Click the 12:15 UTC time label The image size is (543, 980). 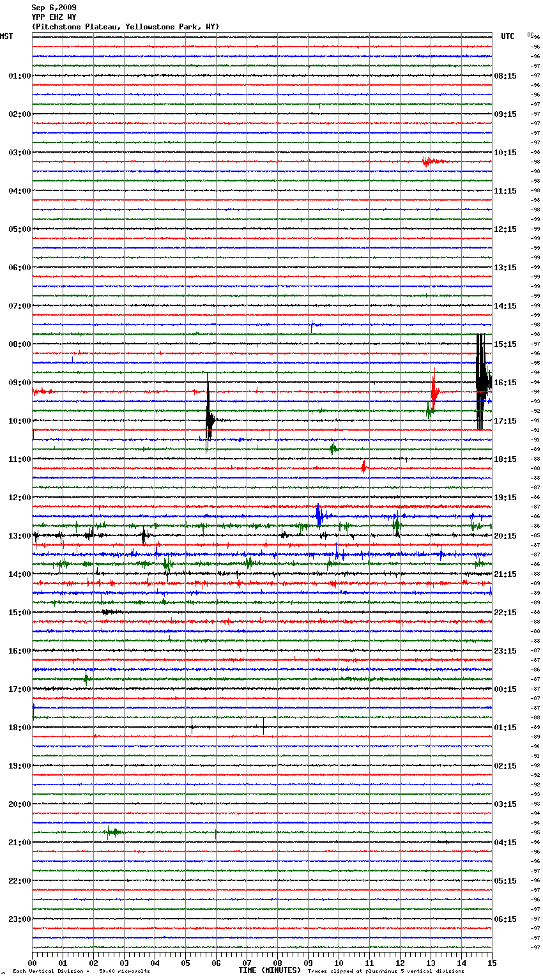click(505, 229)
